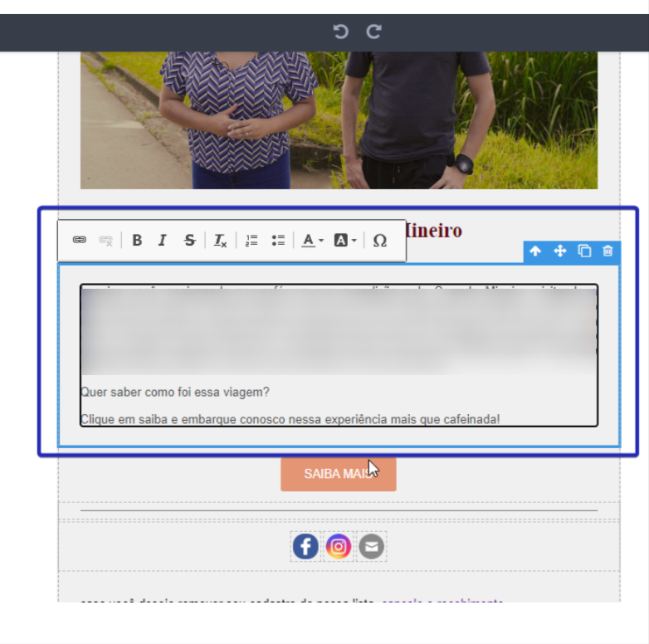Duplicate the selected text block
Image resolution: width=649 pixels, height=644 pixels.
pos(584,251)
